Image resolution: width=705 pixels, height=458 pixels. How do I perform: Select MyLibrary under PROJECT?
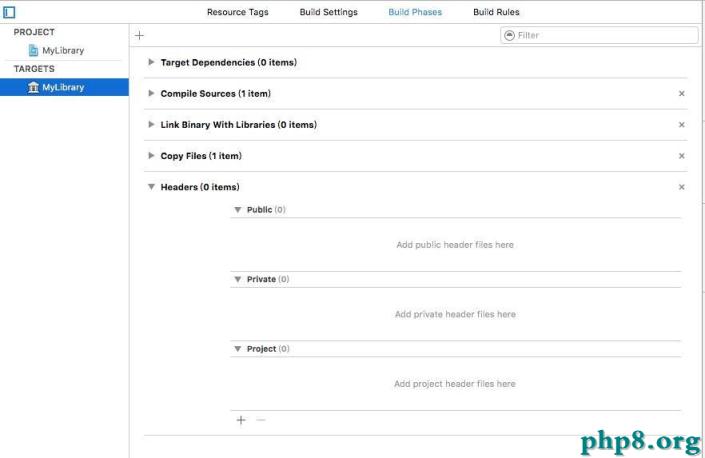(62, 51)
